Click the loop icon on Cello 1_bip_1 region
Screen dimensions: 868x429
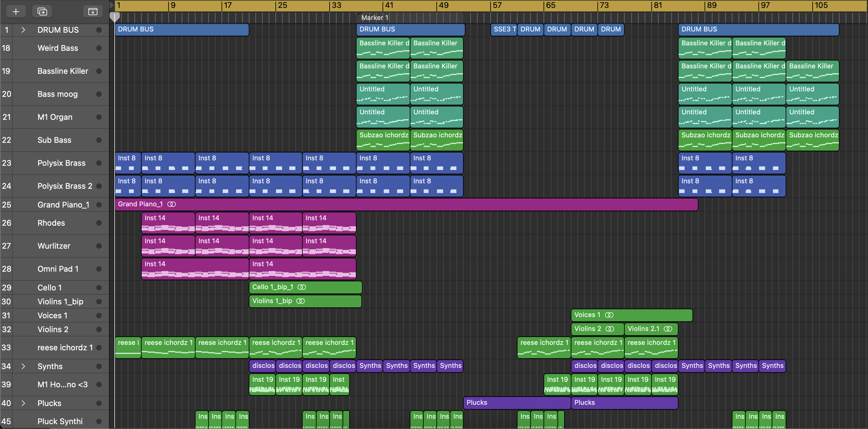[301, 287]
